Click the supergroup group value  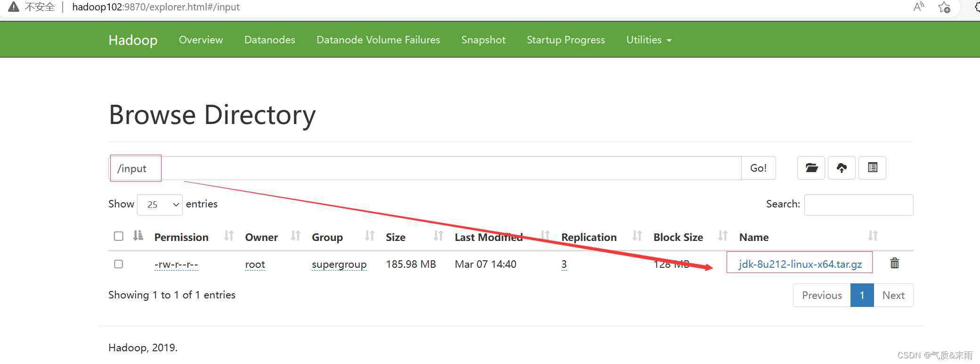coord(339,265)
